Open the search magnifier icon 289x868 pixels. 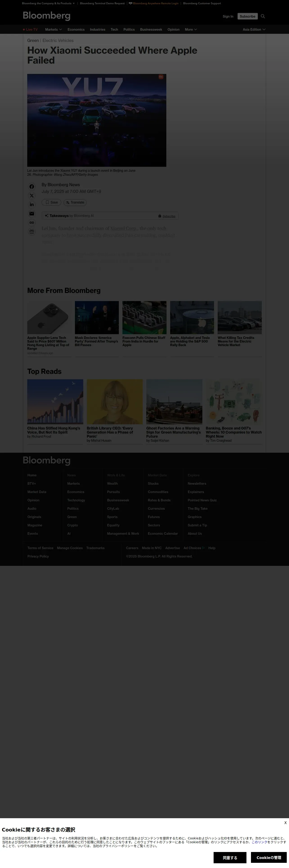pyautogui.click(x=263, y=16)
